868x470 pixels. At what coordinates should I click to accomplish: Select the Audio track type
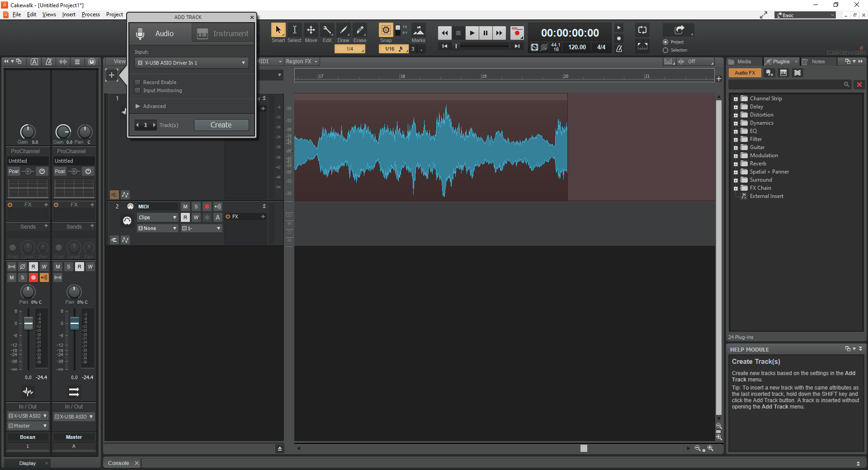[x=160, y=33]
